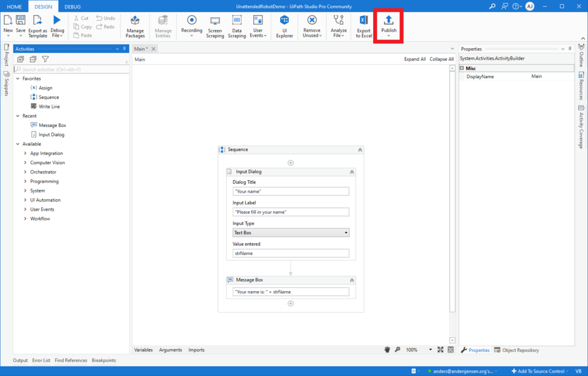Open the feedback icon in title bar

tap(505, 6)
